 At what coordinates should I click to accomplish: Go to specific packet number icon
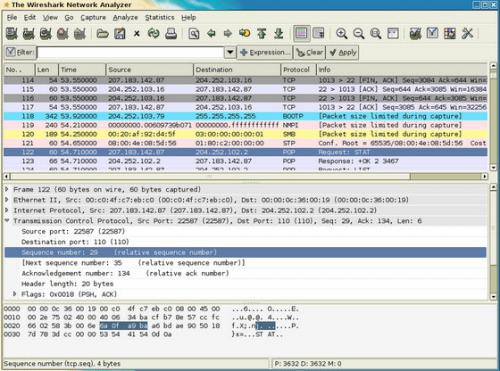point(245,34)
